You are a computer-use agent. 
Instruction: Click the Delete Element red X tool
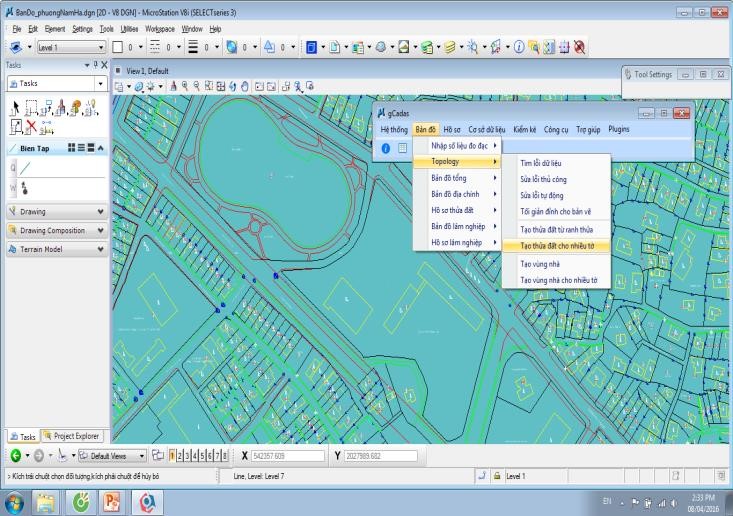click(33, 125)
